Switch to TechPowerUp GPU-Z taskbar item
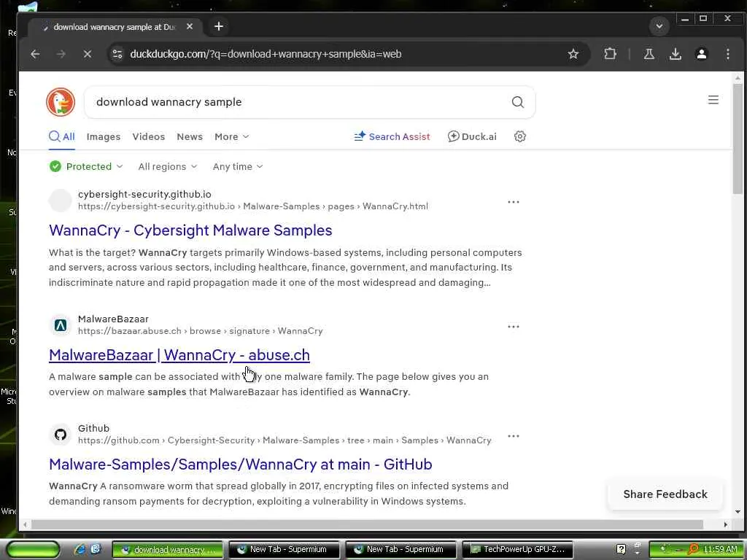This screenshot has width=747, height=560. coord(517,550)
